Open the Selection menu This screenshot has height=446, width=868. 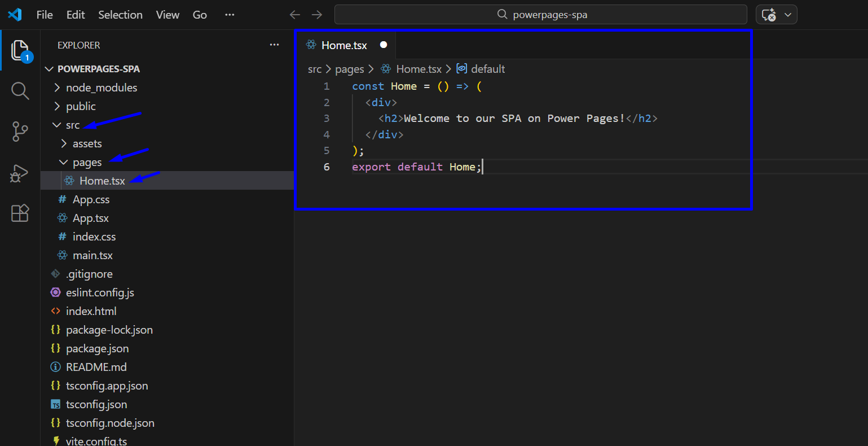point(120,15)
